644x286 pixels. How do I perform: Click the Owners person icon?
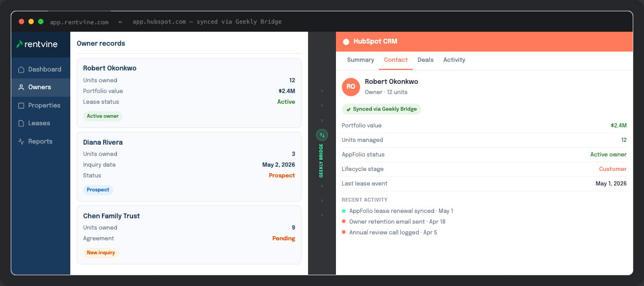coord(21,87)
